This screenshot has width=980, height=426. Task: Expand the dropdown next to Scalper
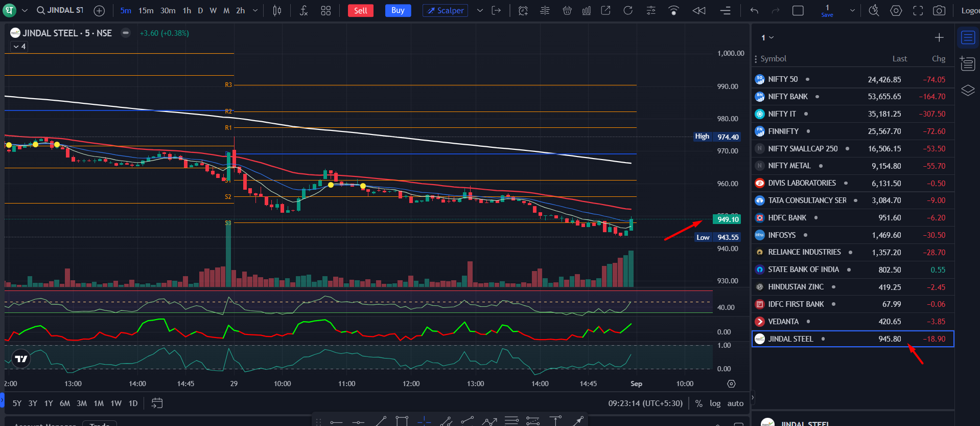tap(480, 10)
